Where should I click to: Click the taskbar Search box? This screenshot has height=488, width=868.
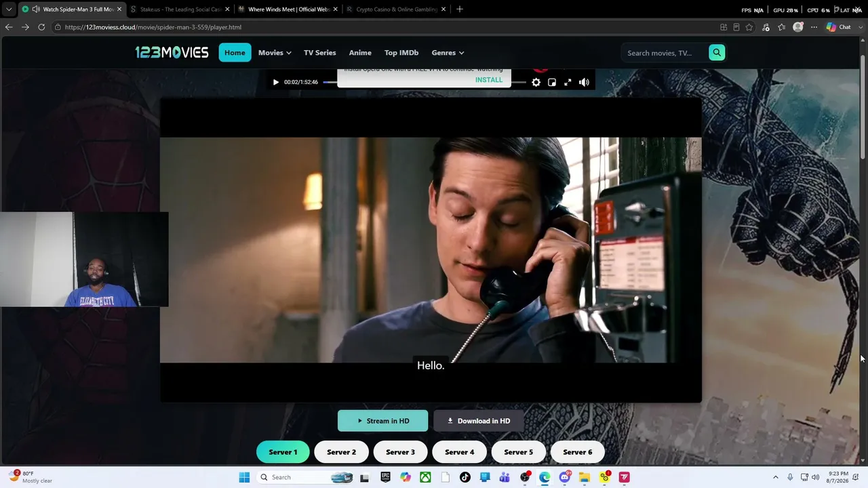coord(306,477)
